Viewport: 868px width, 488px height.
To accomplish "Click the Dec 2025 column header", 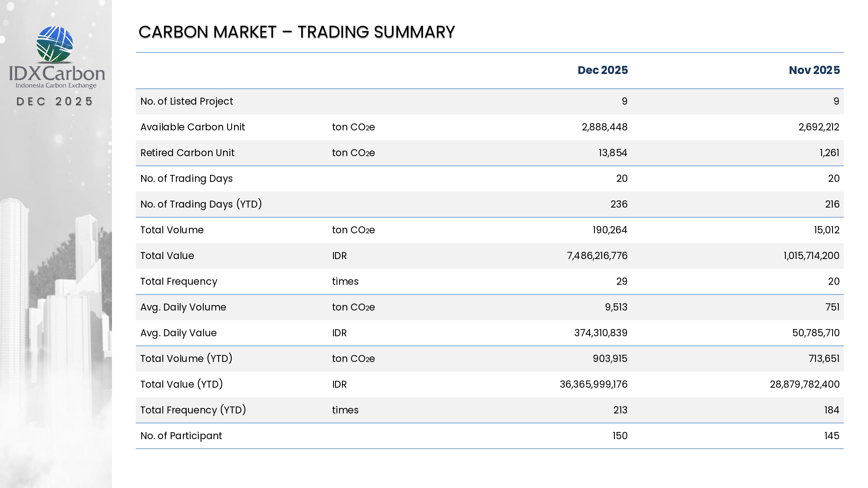I will tap(602, 70).
